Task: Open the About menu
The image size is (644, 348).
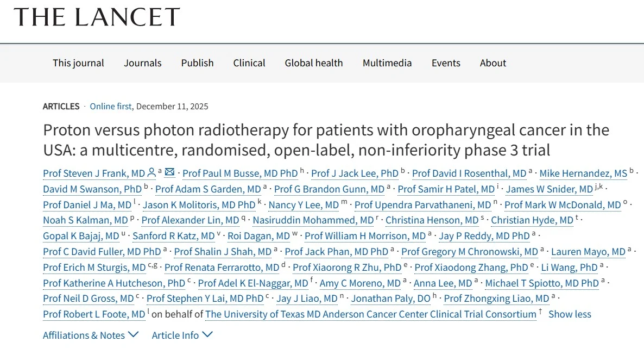Action: click(x=493, y=63)
